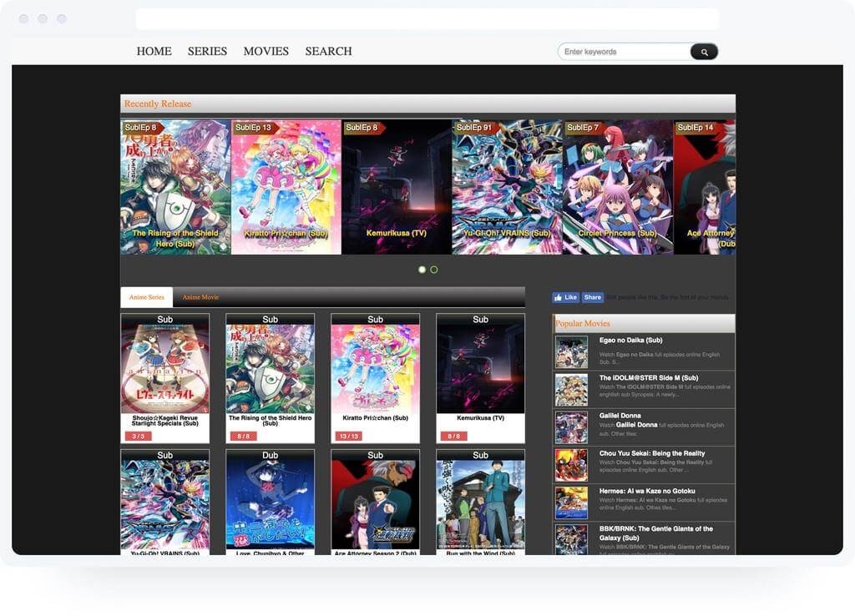Focus the Enter keywords search field
This screenshot has height=616, width=855.
coord(625,52)
